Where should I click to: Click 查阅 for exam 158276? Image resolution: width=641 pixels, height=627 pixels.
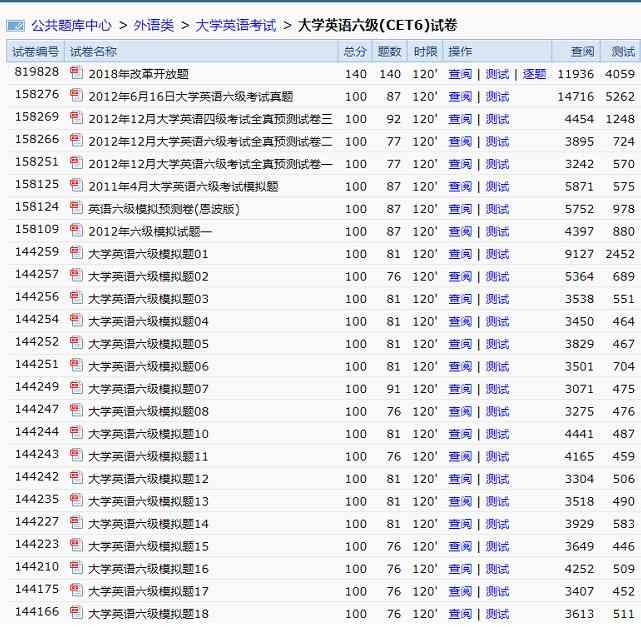pyautogui.click(x=459, y=97)
